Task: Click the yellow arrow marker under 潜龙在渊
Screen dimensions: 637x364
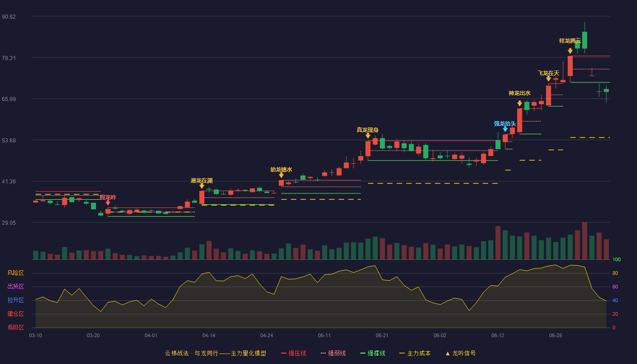Action: pyautogui.click(x=202, y=186)
